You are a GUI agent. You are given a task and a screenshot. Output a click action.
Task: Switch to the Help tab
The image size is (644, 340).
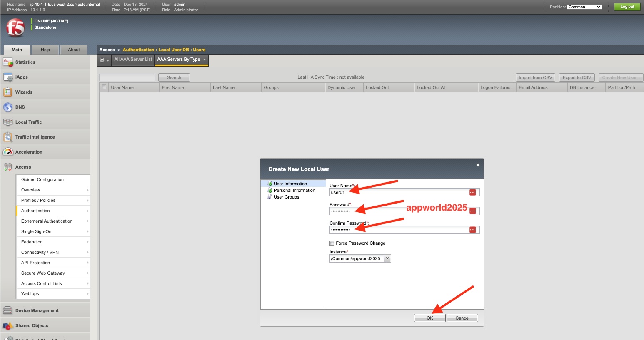point(45,50)
